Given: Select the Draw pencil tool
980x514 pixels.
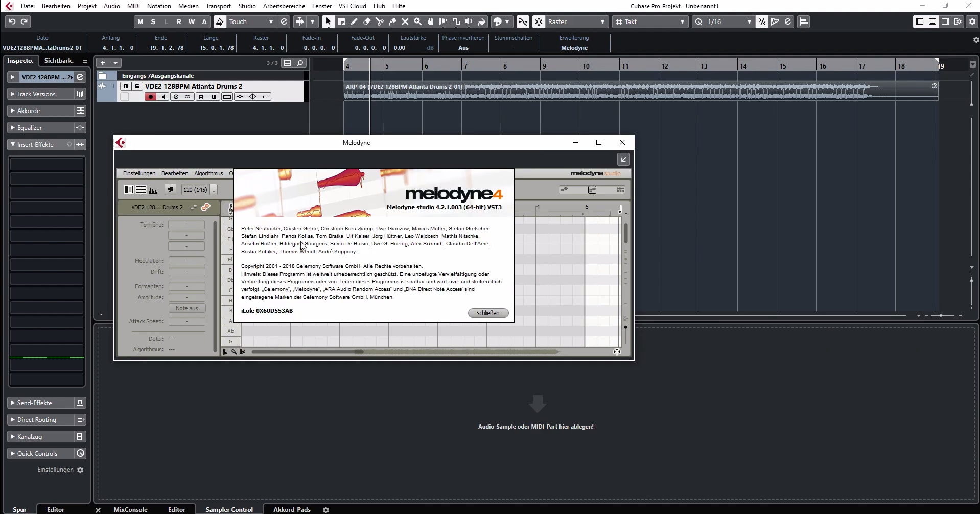Looking at the screenshot, I should tap(354, 21).
